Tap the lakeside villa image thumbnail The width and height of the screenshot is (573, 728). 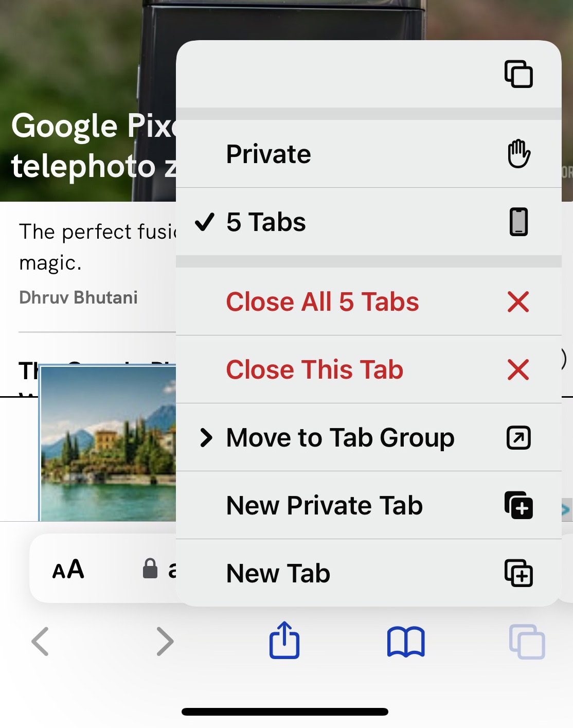(x=109, y=443)
